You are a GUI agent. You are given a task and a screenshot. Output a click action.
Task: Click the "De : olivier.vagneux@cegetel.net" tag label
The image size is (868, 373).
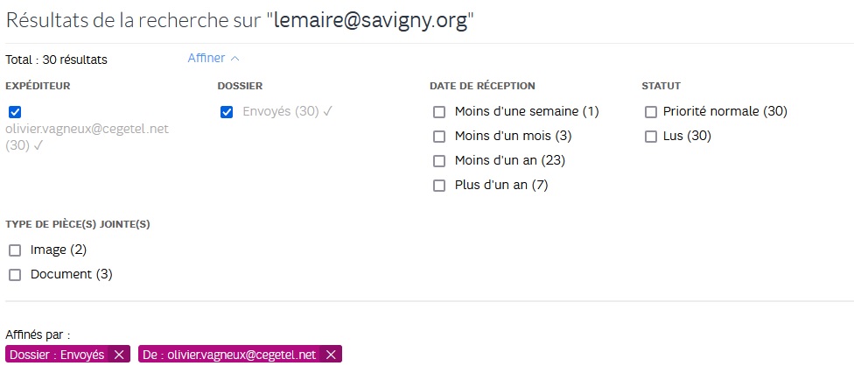(x=230, y=355)
